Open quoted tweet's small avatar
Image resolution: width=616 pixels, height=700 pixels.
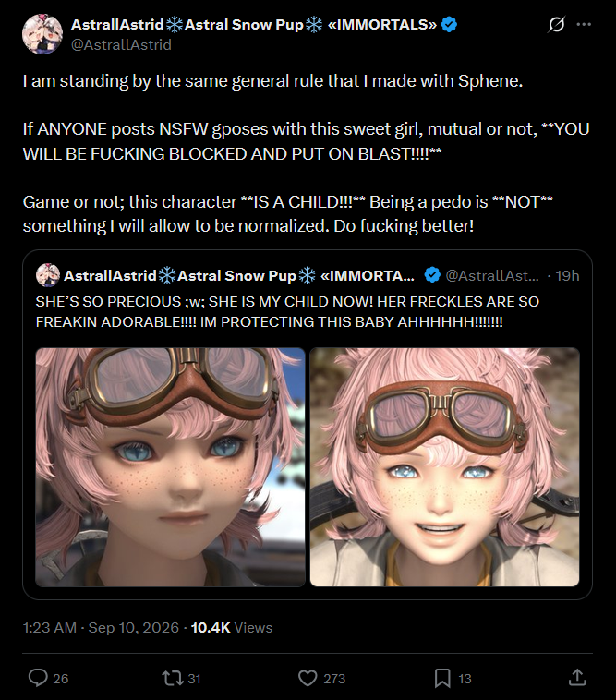pos(48,275)
